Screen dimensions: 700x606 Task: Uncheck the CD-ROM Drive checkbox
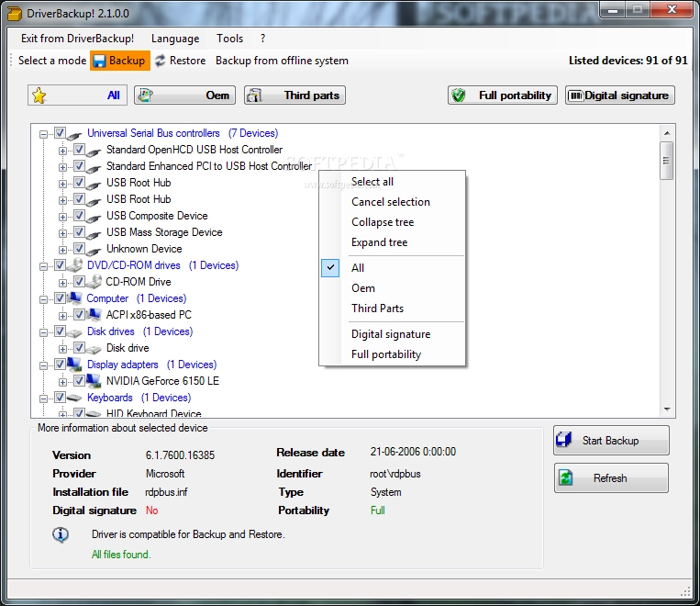pyautogui.click(x=79, y=282)
